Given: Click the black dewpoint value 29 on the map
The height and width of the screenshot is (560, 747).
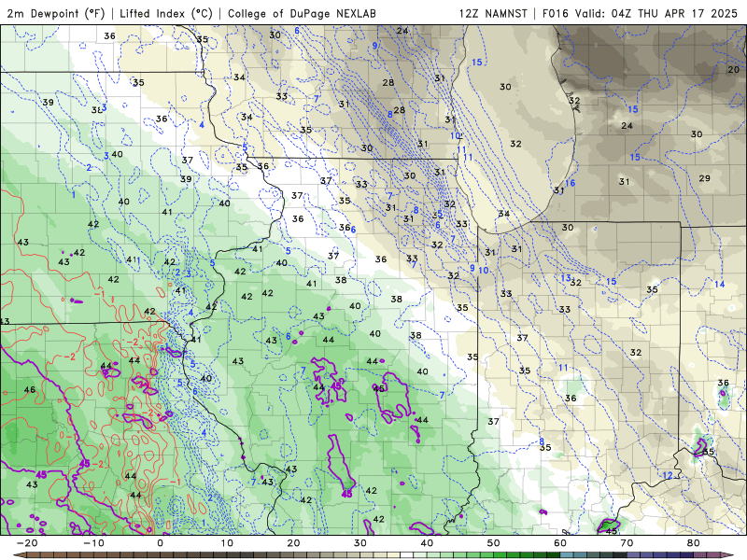Looking at the screenshot, I should (705, 178).
